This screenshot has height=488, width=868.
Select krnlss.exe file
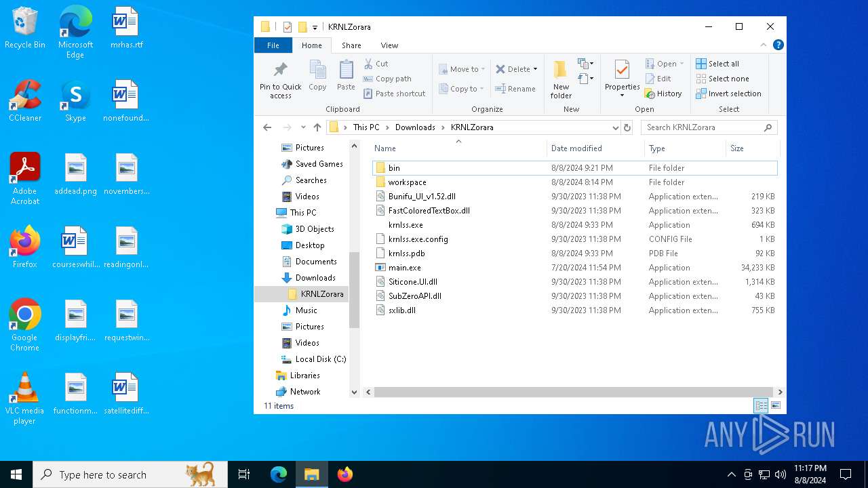coord(406,225)
